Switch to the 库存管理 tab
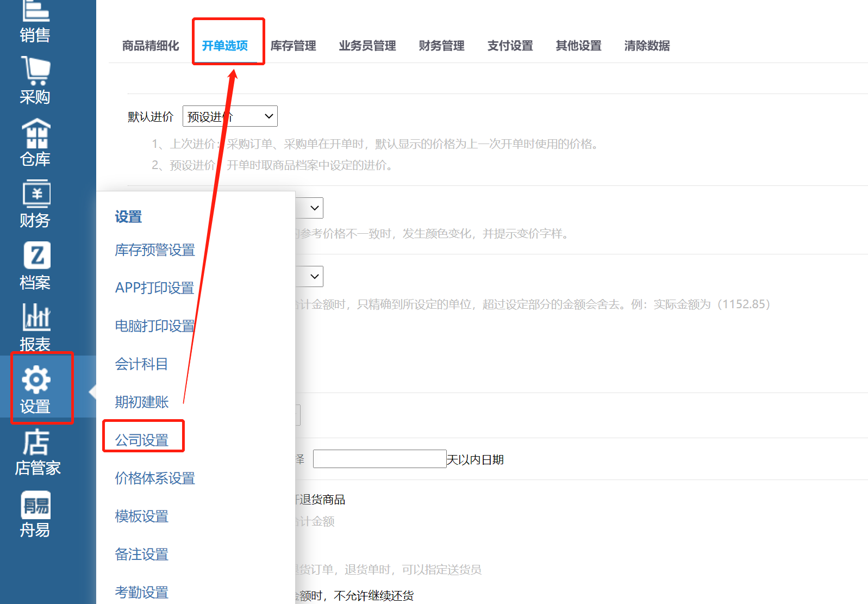The height and width of the screenshot is (604, 868). 294,46
